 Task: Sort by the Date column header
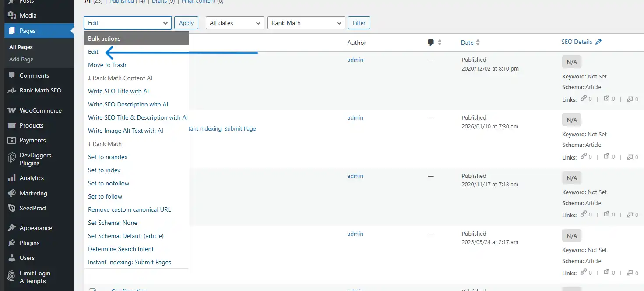pyautogui.click(x=467, y=43)
